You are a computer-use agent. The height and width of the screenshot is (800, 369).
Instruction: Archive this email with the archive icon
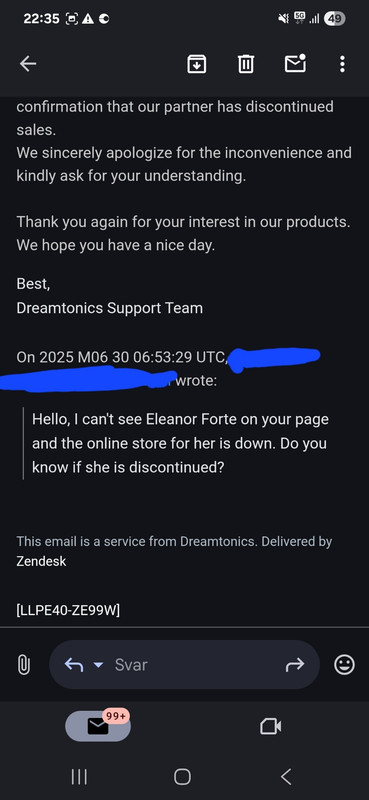coord(196,64)
